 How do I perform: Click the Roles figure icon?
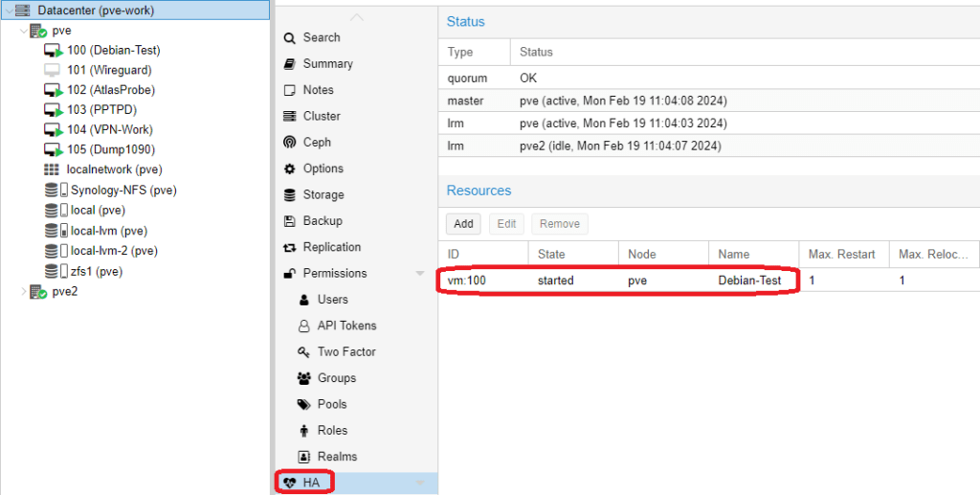[x=304, y=431]
